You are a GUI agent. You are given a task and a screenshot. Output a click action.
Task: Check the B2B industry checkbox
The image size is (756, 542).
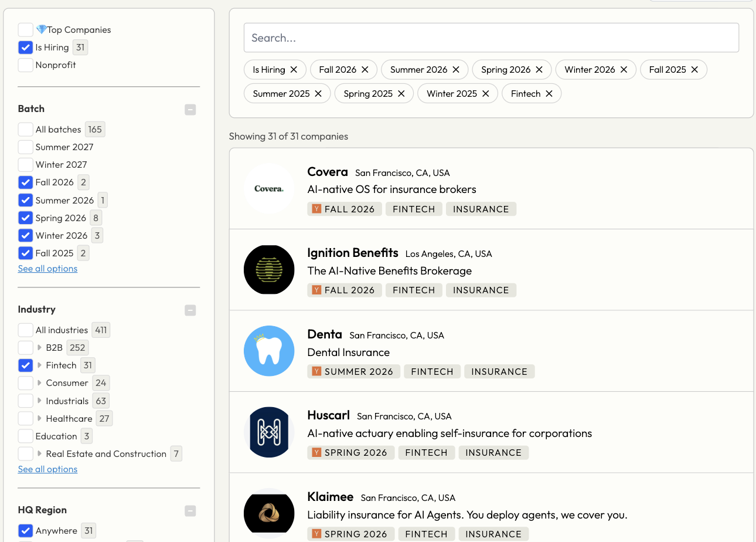pyautogui.click(x=25, y=348)
